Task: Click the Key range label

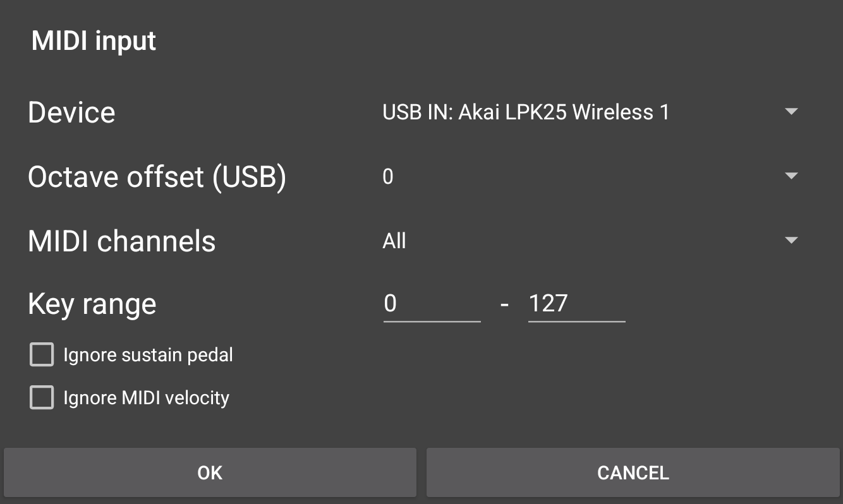Action: pyautogui.click(x=92, y=304)
